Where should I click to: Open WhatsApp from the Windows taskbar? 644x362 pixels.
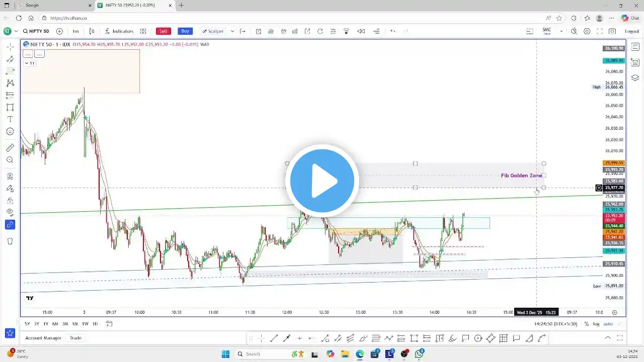click(419, 354)
